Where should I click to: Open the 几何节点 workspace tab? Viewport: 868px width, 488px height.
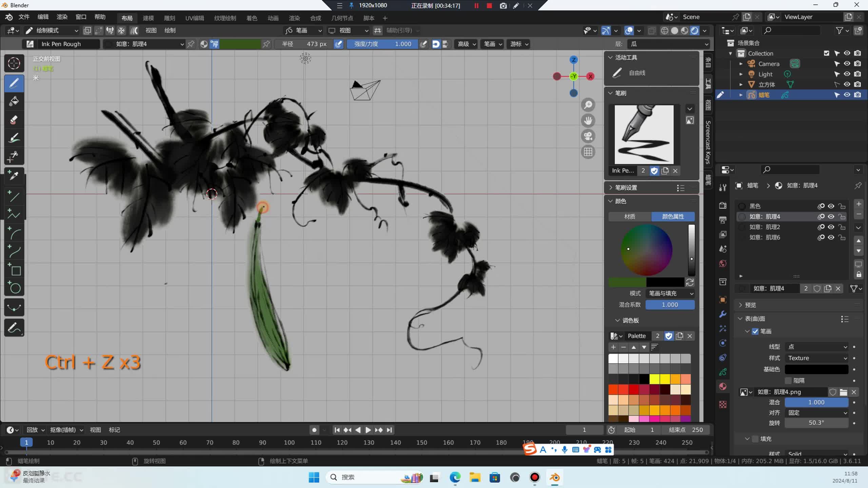click(x=342, y=18)
